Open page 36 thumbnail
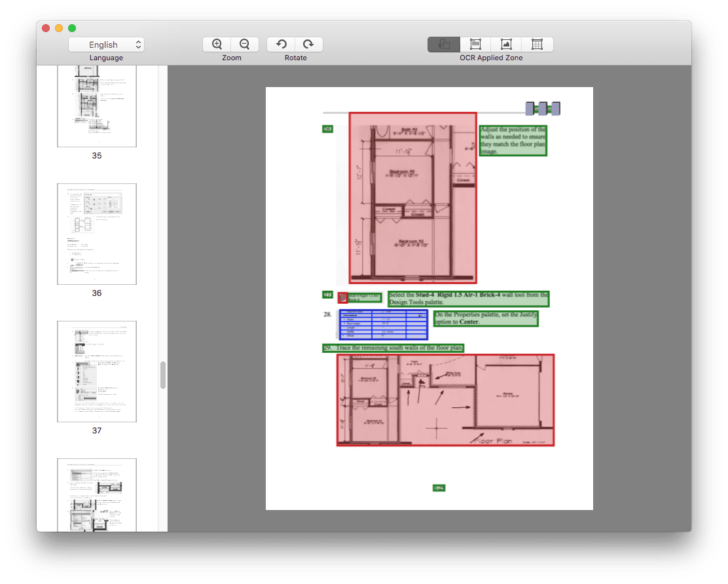This screenshot has width=728, height=584. point(97,234)
